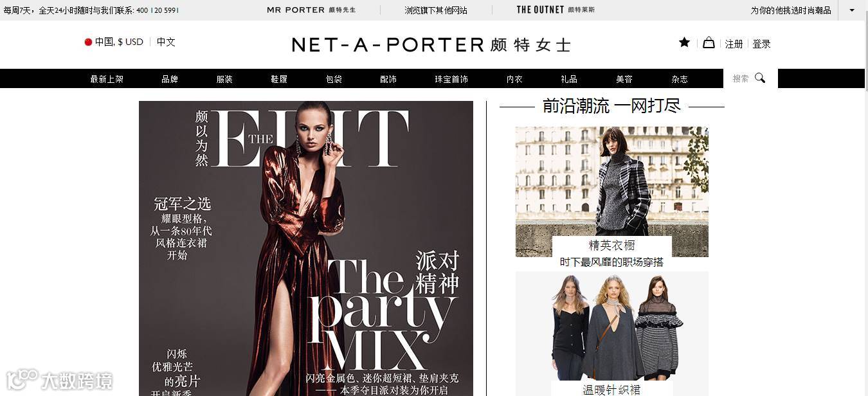The width and height of the screenshot is (868, 396).
Task: Open the shopping bag icon
Action: 709,42
